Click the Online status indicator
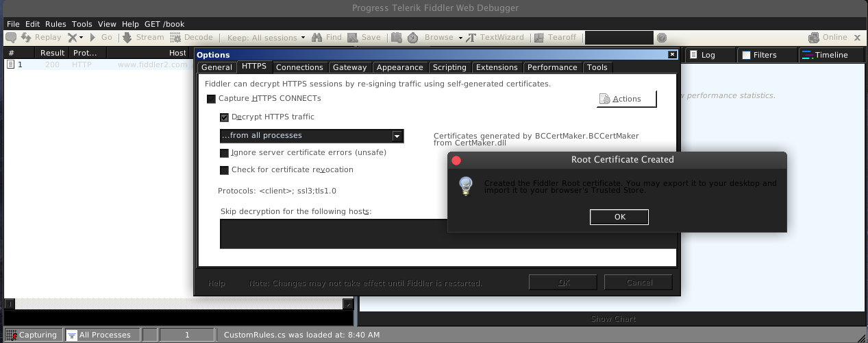This screenshot has height=343, width=868. coord(828,38)
